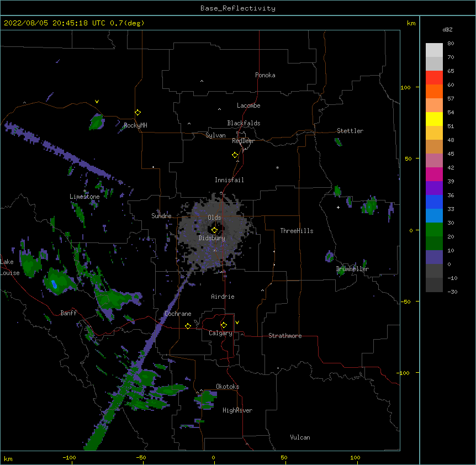Image resolution: width=476 pixels, height=465 pixels.
Task: Select the Ponoka city label
Action: [265, 75]
